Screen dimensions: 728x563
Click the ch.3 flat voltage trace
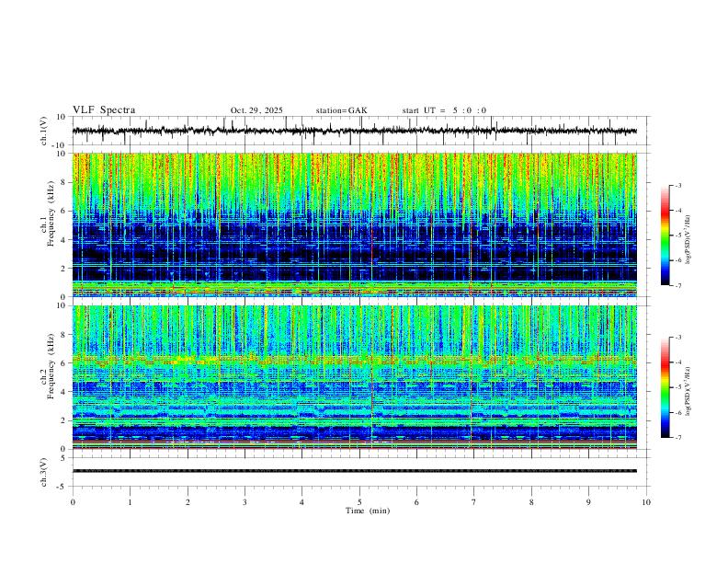pyautogui.click(x=355, y=471)
